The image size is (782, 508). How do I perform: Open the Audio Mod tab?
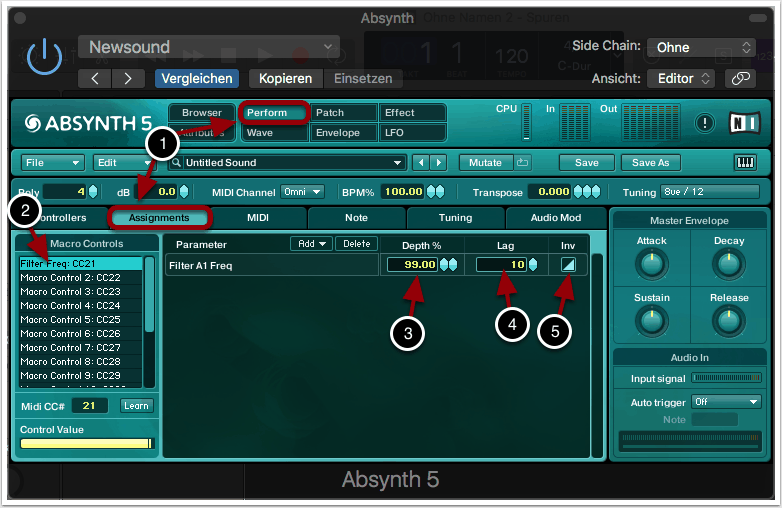coord(555,217)
